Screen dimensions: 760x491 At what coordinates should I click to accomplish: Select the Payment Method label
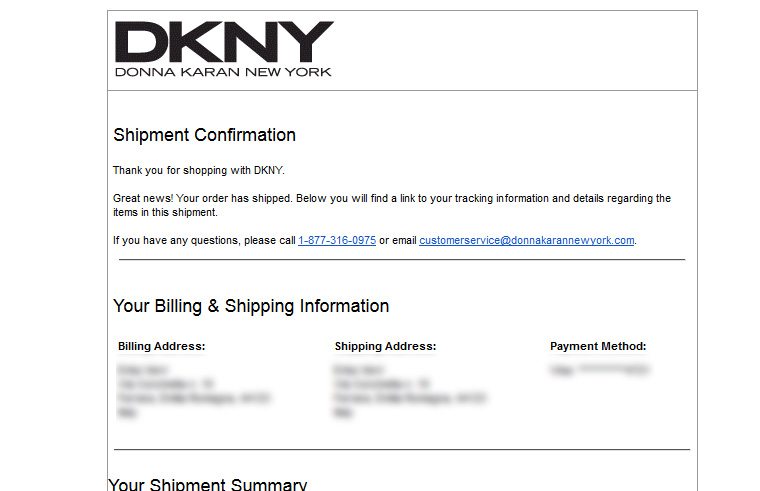(598, 346)
